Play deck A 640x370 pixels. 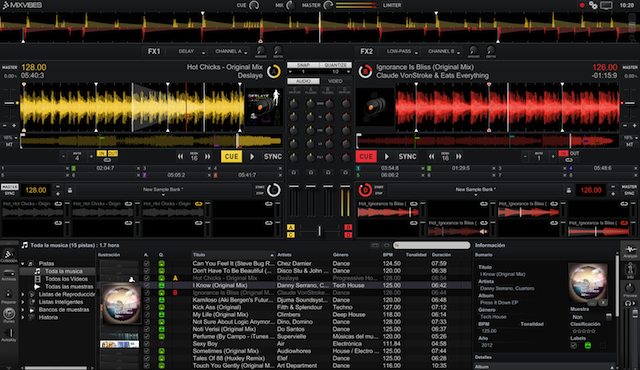click(x=252, y=157)
